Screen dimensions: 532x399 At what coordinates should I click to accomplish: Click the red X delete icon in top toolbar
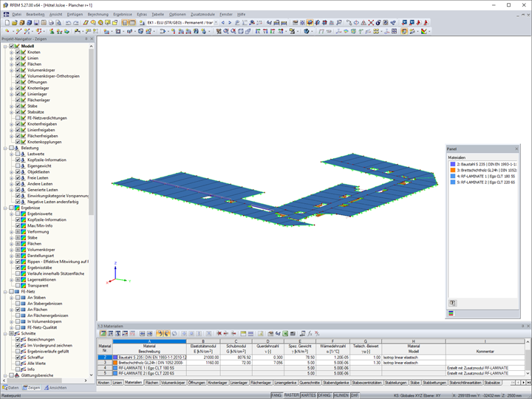click(x=371, y=23)
